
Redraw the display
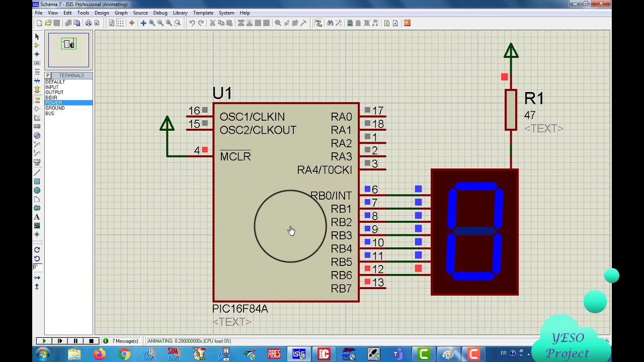tap(112, 23)
